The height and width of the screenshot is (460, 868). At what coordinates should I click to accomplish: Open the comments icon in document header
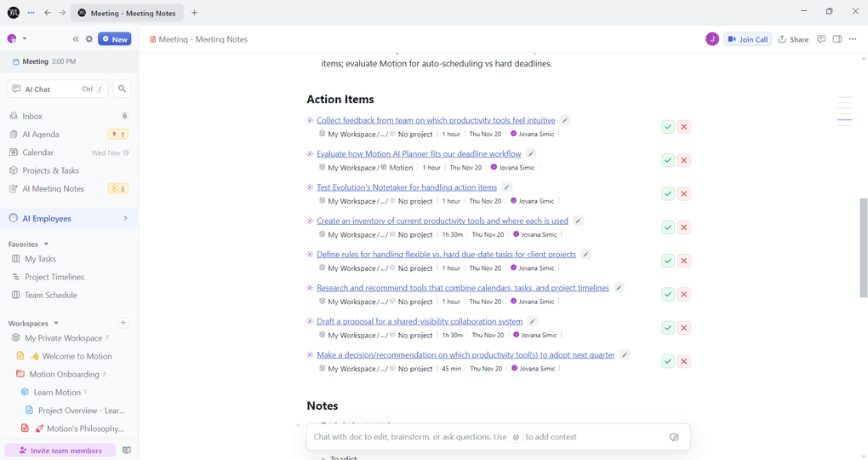point(821,39)
